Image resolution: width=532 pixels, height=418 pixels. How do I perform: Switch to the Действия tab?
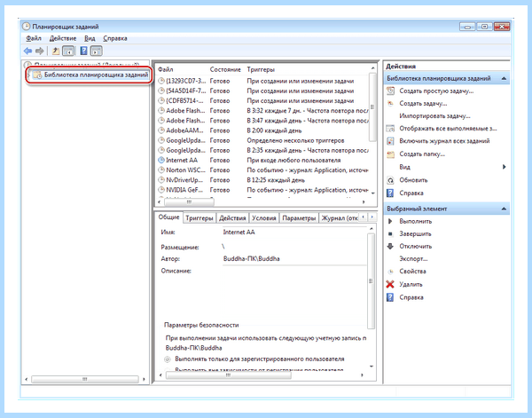pos(232,218)
